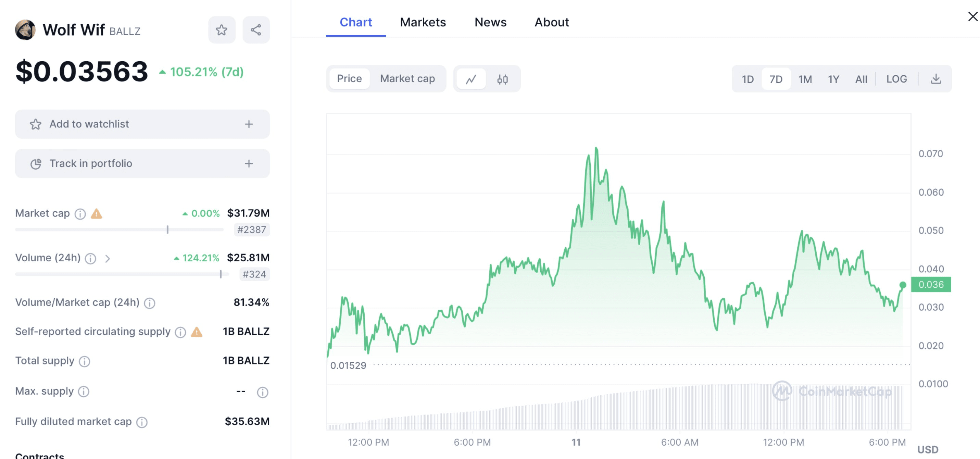Select the 1D time range
The height and width of the screenshot is (459, 980).
coord(747,79)
